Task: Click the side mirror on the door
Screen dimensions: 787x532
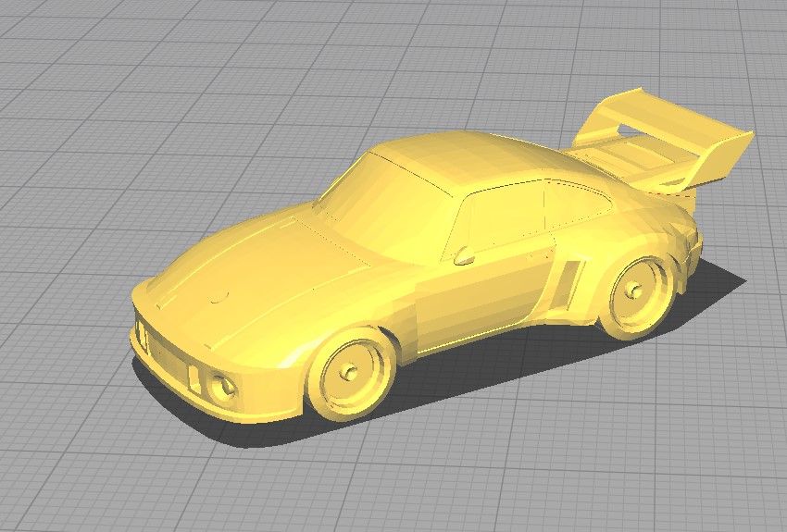Action: [x=465, y=254]
